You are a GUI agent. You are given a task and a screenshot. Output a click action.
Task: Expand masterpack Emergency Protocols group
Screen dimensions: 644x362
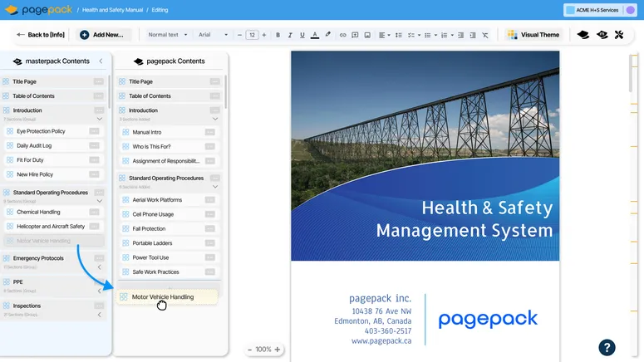click(100, 267)
